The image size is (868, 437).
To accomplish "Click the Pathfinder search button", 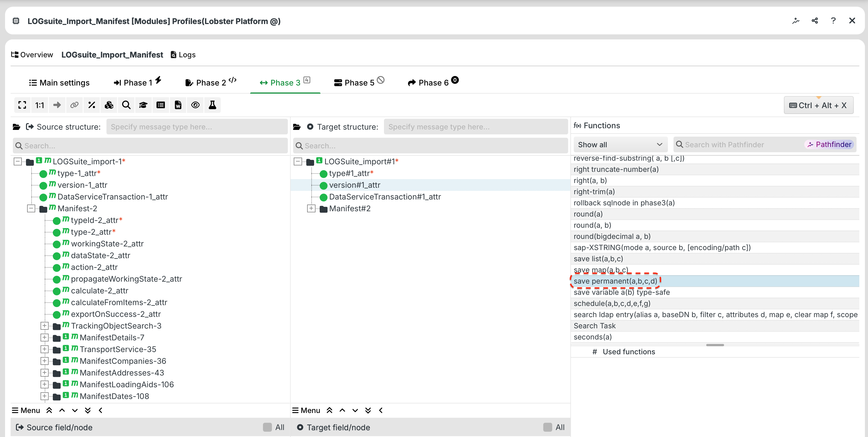I will [829, 144].
